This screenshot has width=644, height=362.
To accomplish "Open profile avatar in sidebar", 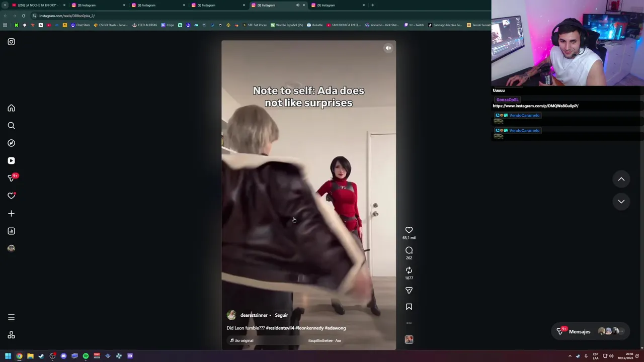I will click(11, 248).
